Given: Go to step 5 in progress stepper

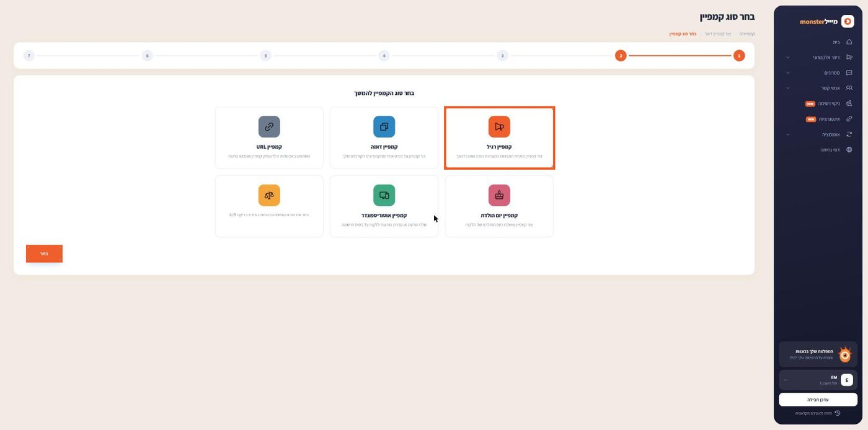Looking at the screenshot, I should (x=266, y=56).
